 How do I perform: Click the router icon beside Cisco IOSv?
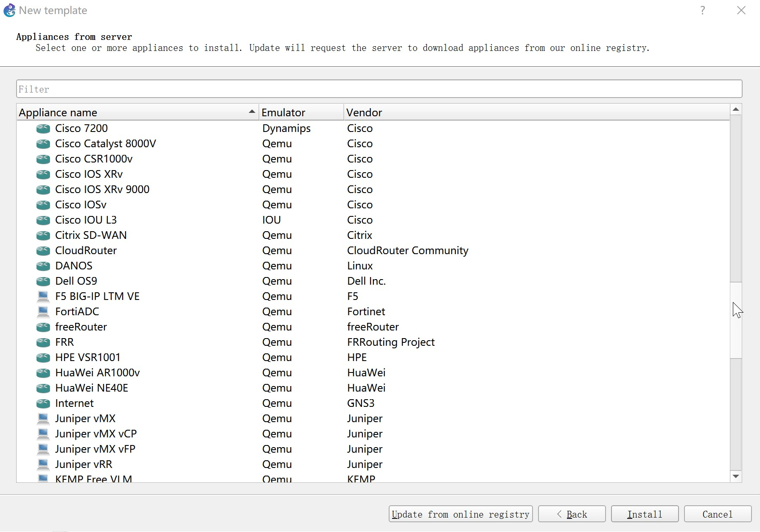pyautogui.click(x=43, y=205)
